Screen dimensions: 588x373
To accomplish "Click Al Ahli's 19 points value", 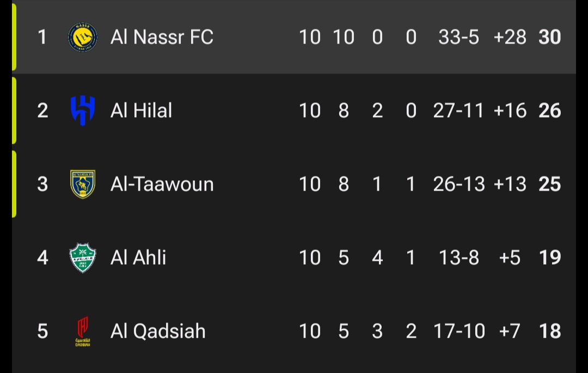I will point(549,258).
